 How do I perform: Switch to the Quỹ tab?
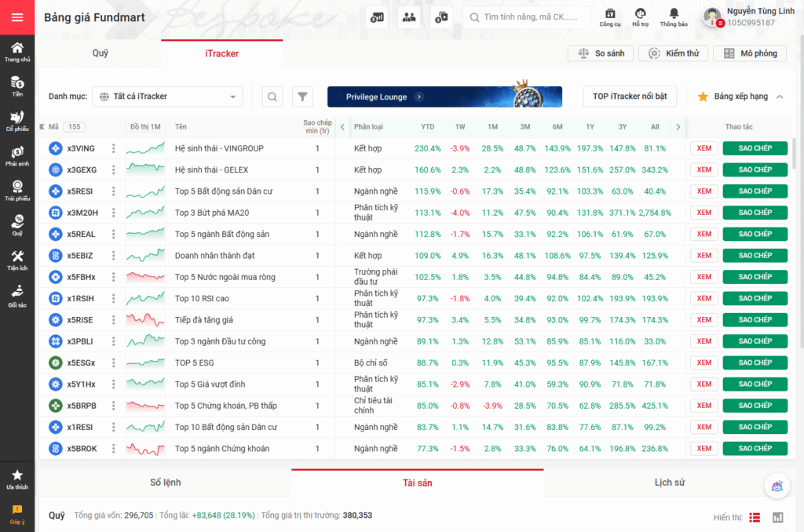tap(100, 53)
